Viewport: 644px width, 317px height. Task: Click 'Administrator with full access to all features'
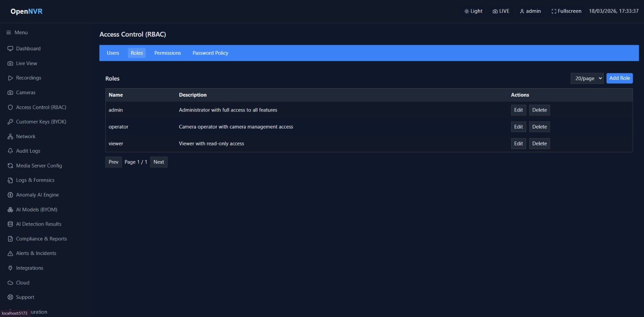point(228,110)
